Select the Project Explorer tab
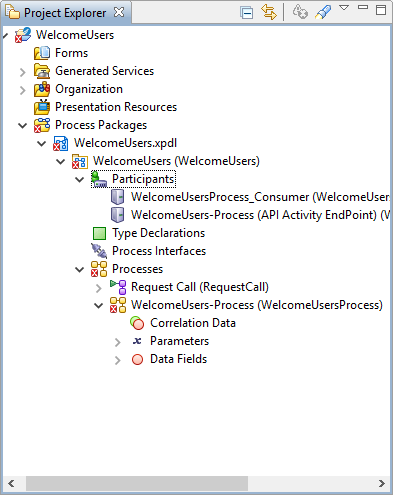393x495 pixels. tap(65, 13)
